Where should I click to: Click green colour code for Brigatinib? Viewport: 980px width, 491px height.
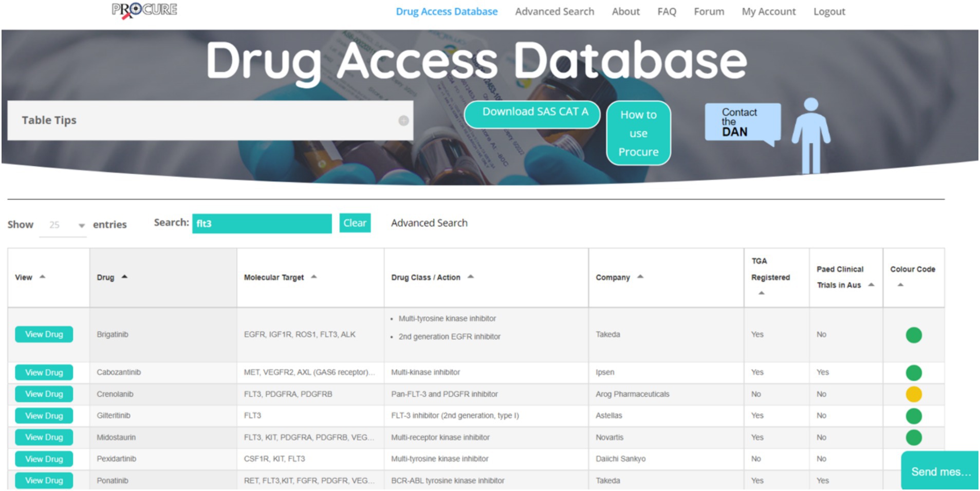tap(913, 335)
